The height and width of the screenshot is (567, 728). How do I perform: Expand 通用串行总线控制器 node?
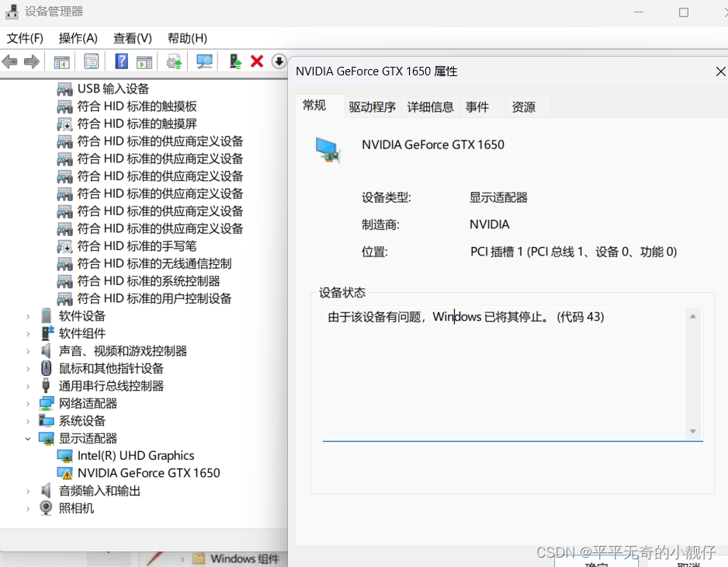pyautogui.click(x=28, y=386)
